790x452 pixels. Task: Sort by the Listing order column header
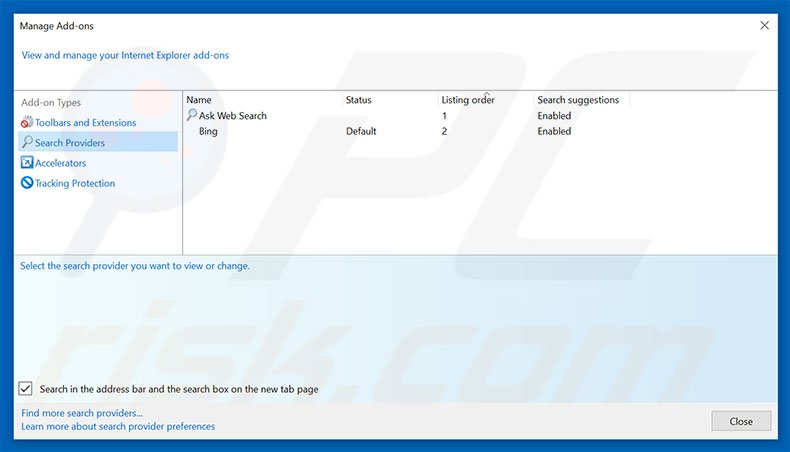tap(468, 100)
